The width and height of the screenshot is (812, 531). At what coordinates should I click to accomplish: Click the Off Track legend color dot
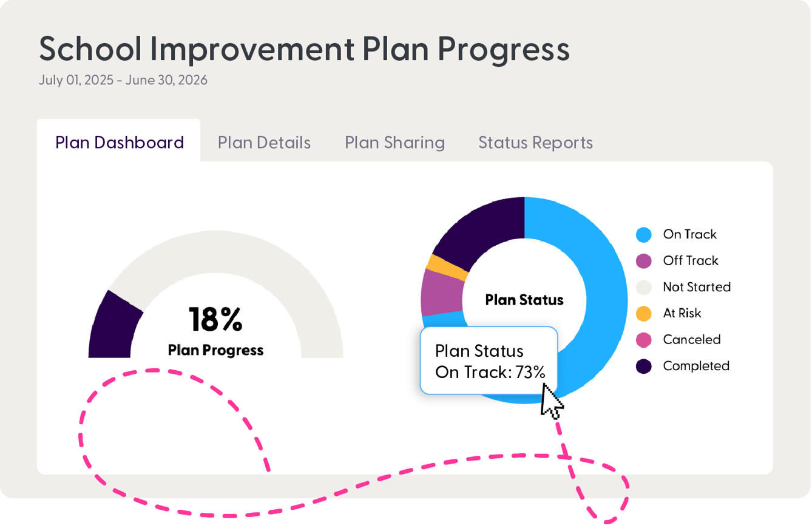tap(643, 260)
